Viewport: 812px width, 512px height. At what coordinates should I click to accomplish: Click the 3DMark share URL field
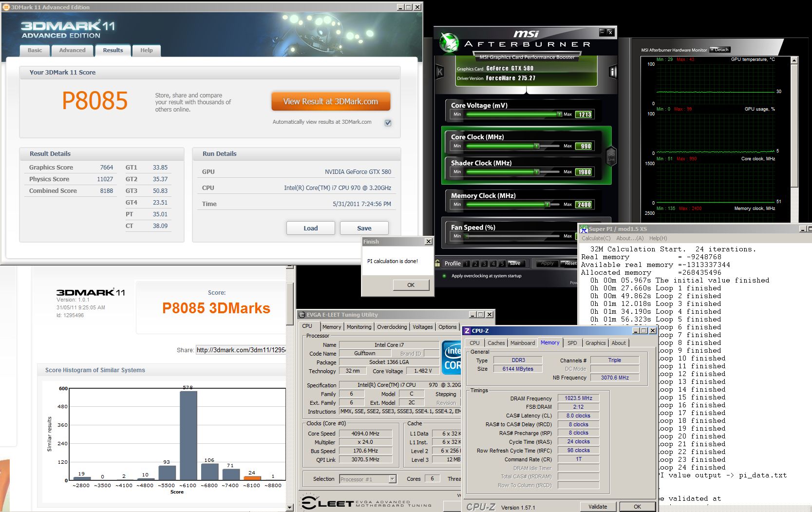(241, 350)
